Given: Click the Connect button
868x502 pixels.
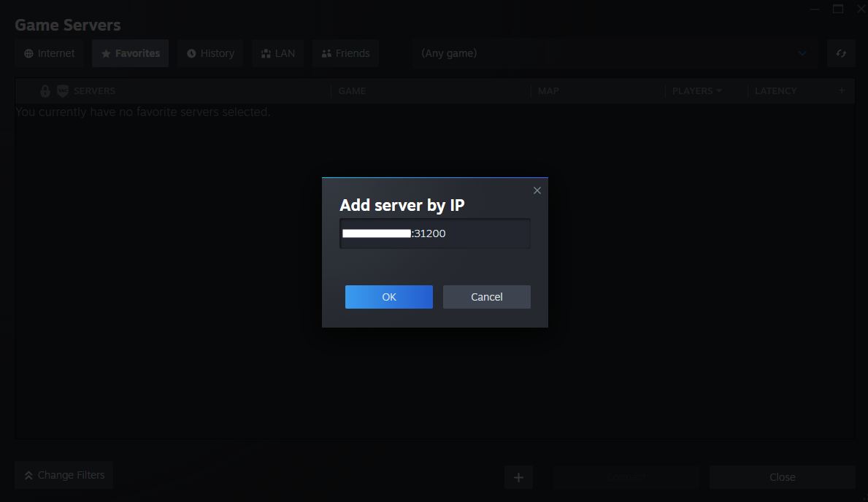Looking at the screenshot, I should tap(626, 477).
